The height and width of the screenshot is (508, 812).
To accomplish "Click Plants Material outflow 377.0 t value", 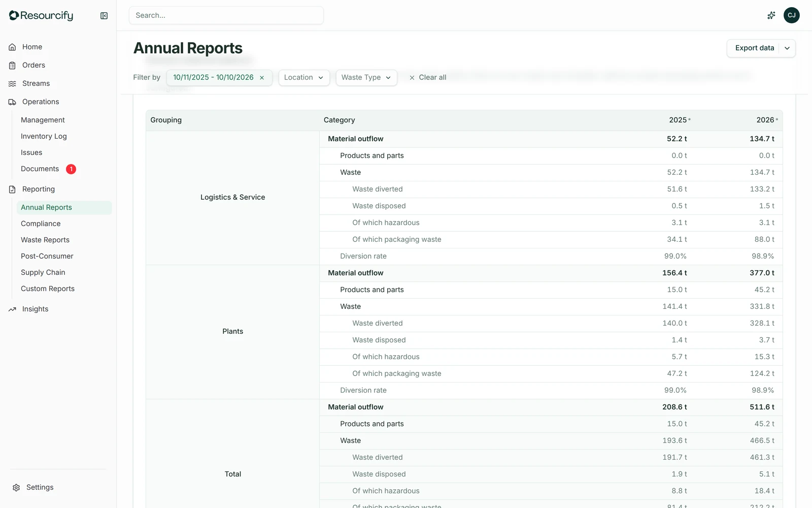I will pos(762,273).
